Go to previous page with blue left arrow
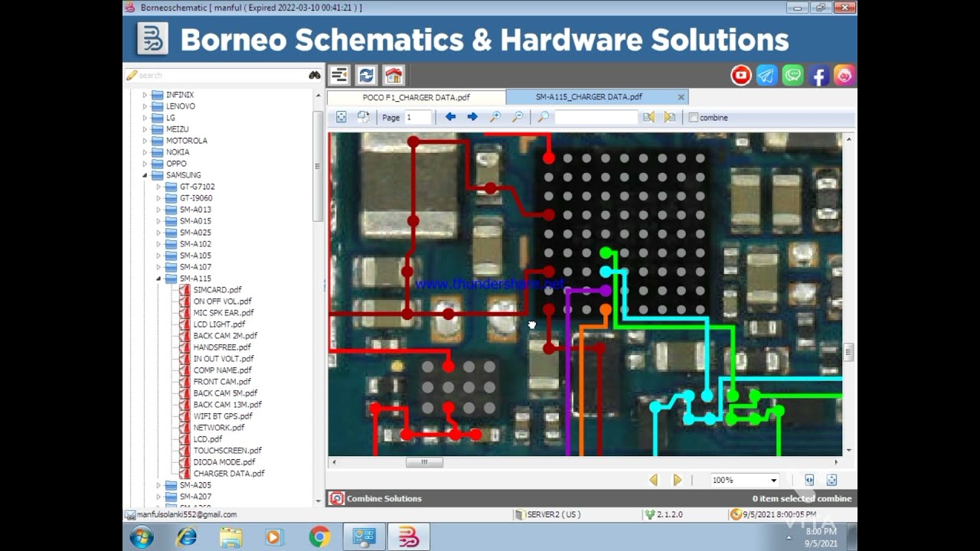980x551 pixels. pos(450,117)
